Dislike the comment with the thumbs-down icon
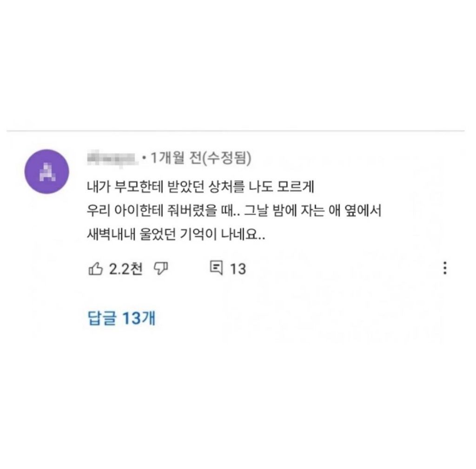This screenshot has height=469, width=476. pyautogui.click(x=161, y=268)
